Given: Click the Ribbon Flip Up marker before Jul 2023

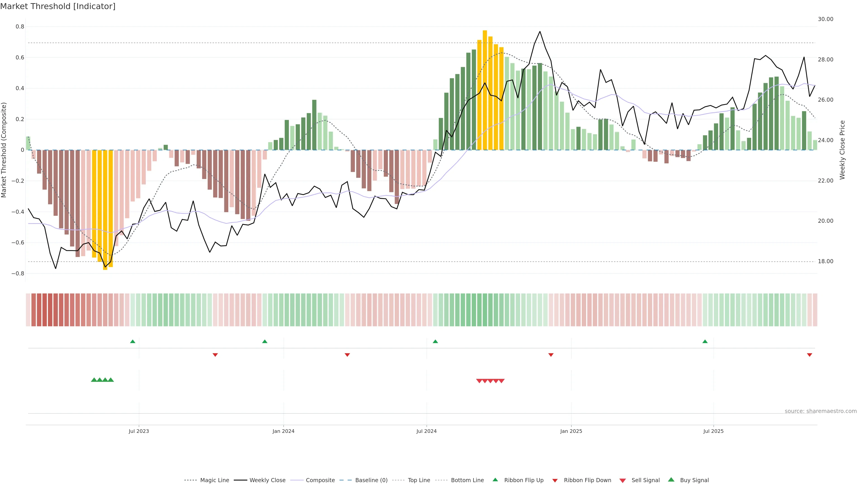Looking at the screenshot, I should [132, 342].
